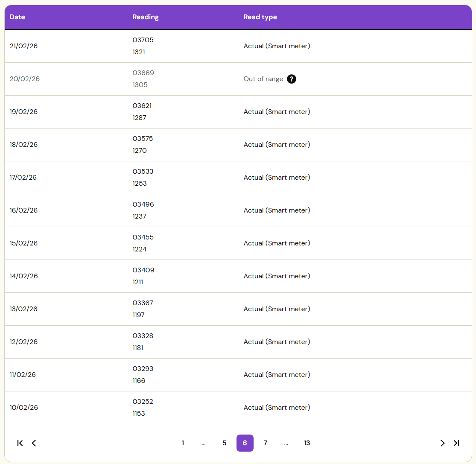Click the ellipsis between pages 7 and 13

point(286,443)
